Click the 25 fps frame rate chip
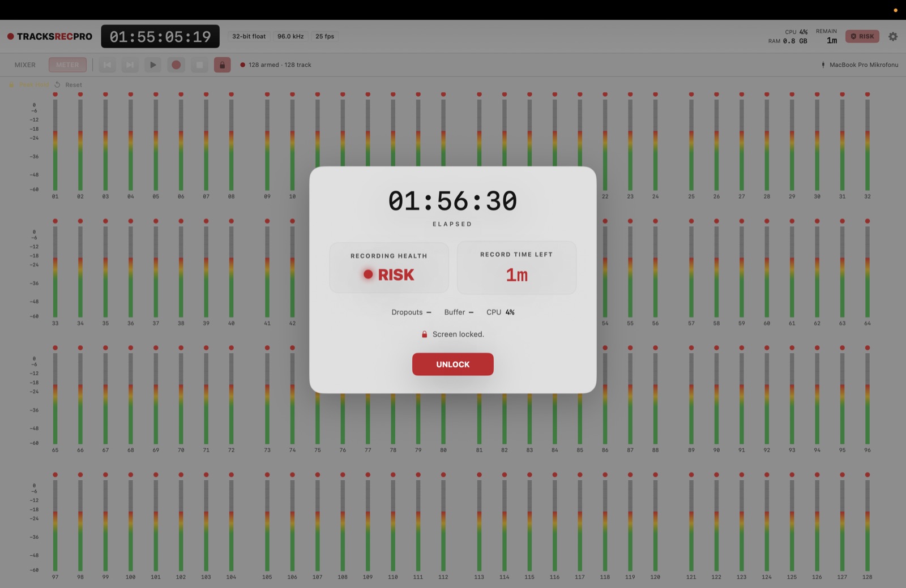This screenshot has width=906, height=588. click(x=324, y=36)
